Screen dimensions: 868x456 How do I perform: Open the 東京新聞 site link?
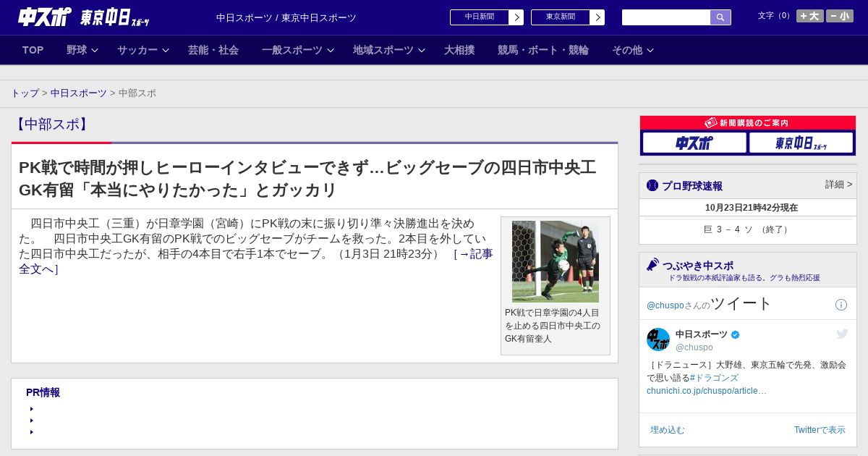pos(561,17)
